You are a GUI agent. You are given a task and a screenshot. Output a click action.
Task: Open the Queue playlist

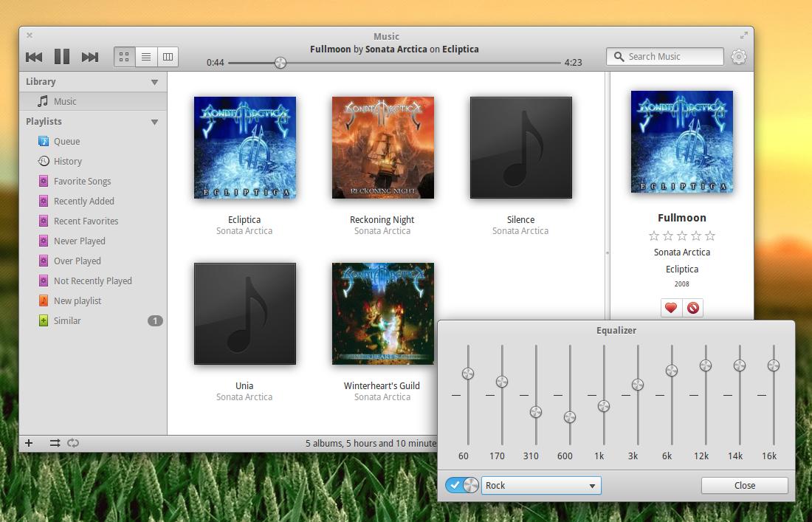coord(93,141)
